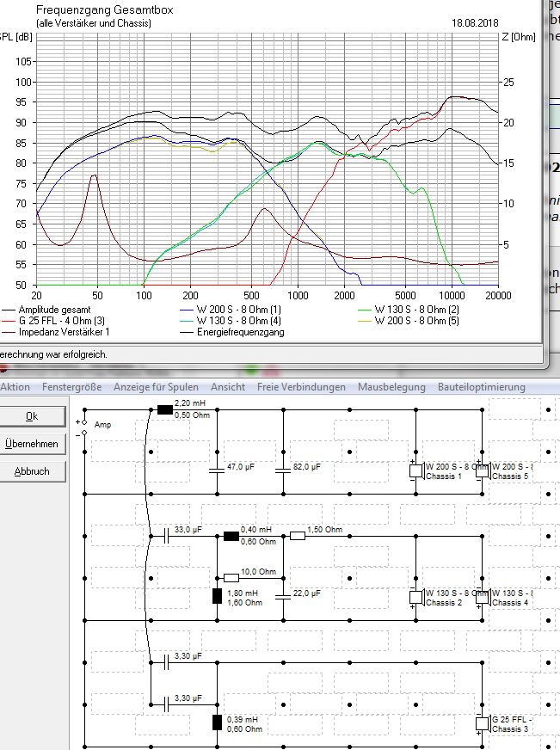Select the 82,0 µF capacitor symbol

(x=282, y=470)
